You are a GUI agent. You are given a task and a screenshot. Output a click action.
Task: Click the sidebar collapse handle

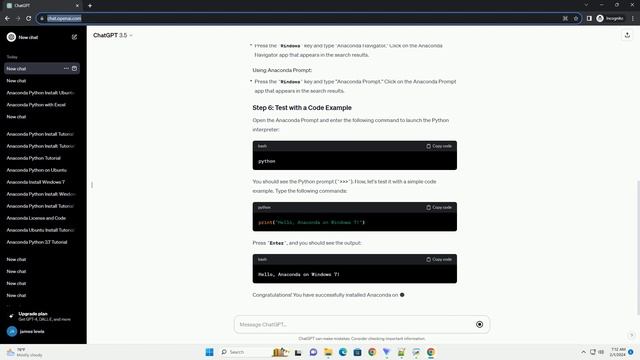92,185
